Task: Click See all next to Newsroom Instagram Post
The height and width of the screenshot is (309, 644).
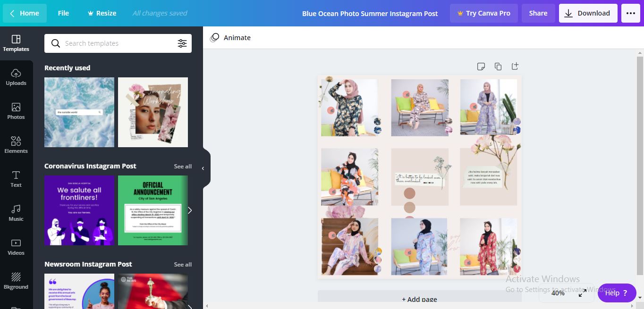Action: (x=183, y=264)
